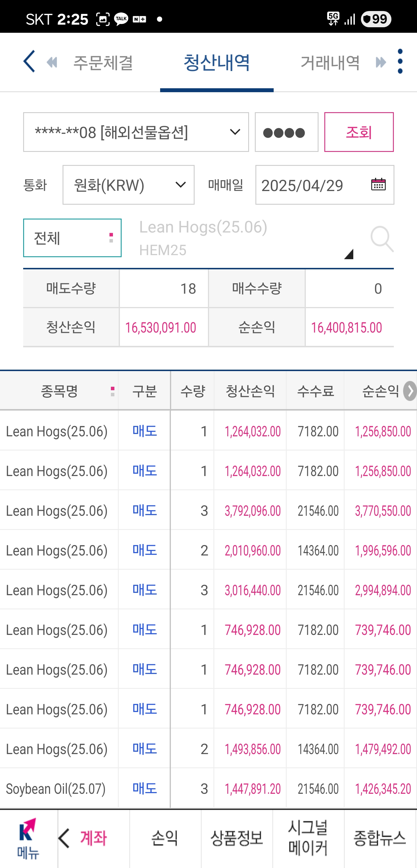Tap the back arrow in the header
This screenshot has height=868, width=417.
point(29,61)
